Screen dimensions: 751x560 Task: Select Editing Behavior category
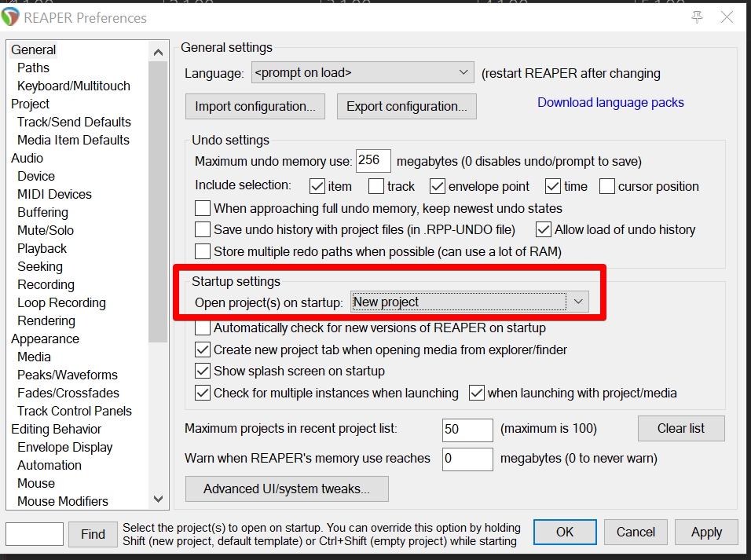(x=57, y=429)
